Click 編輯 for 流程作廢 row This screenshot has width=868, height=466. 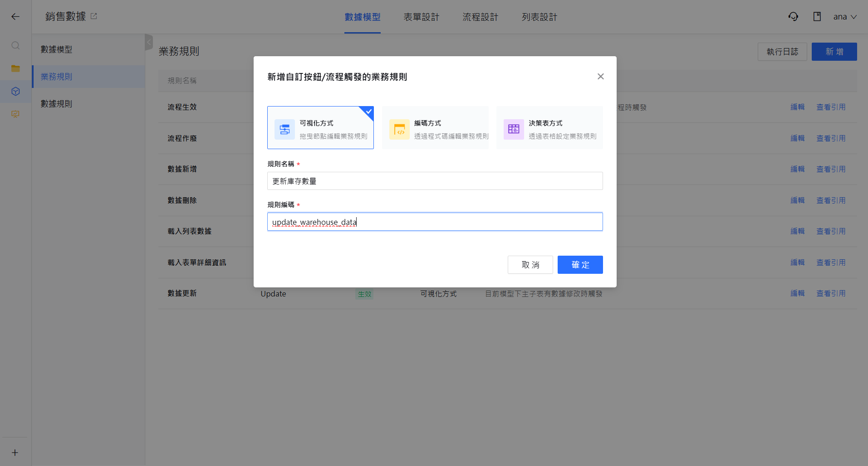point(797,138)
